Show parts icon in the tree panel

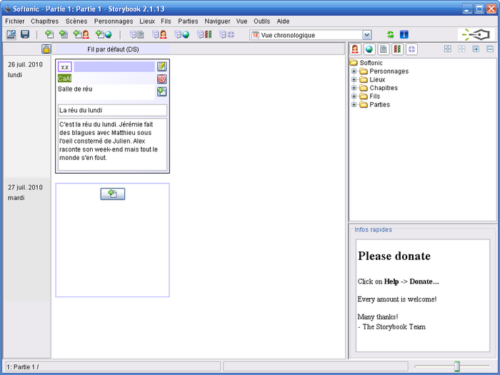(412, 49)
